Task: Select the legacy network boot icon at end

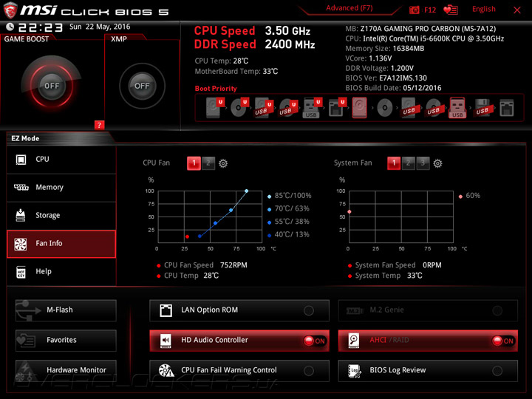Action: [x=507, y=108]
